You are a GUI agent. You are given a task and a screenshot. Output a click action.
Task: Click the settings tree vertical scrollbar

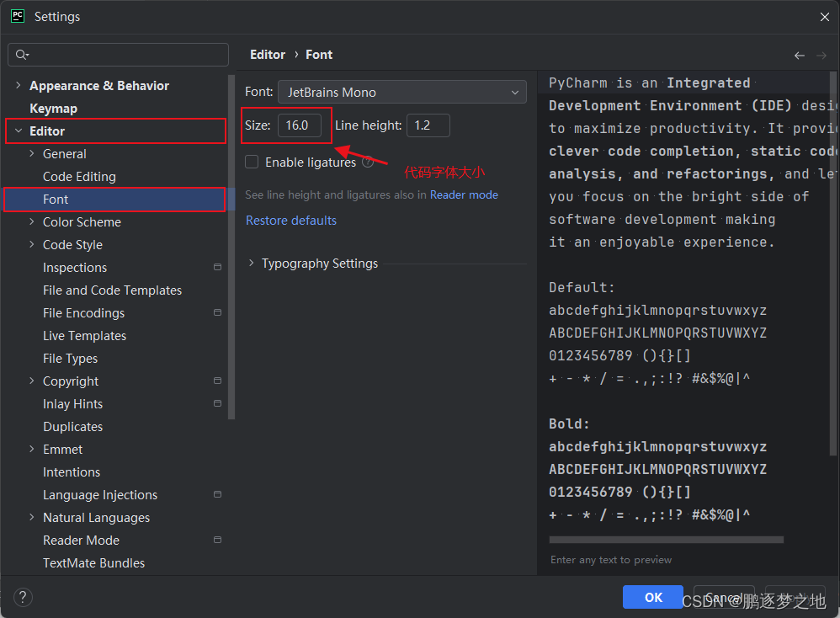point(231,247)
